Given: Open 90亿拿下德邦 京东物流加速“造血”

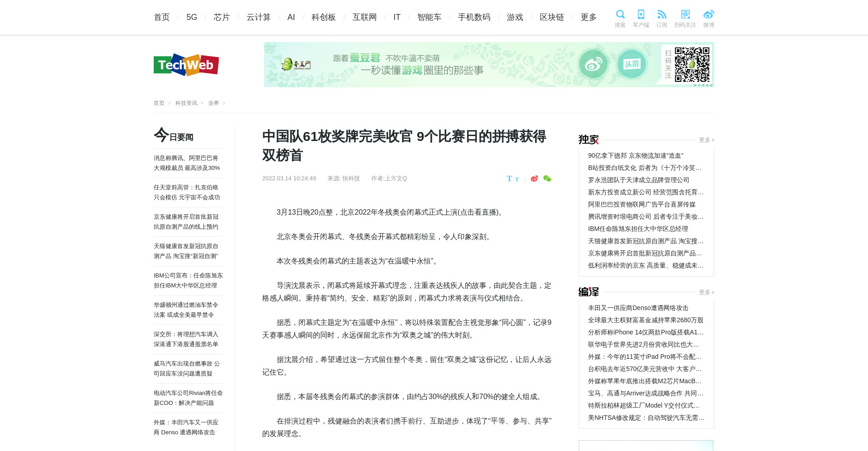Looking at the screenshot, I should pos(636,155).
